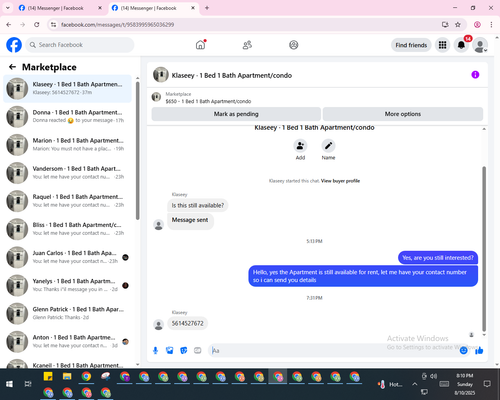
Task: Go to the Home feed icon
Action: [200, 45]
